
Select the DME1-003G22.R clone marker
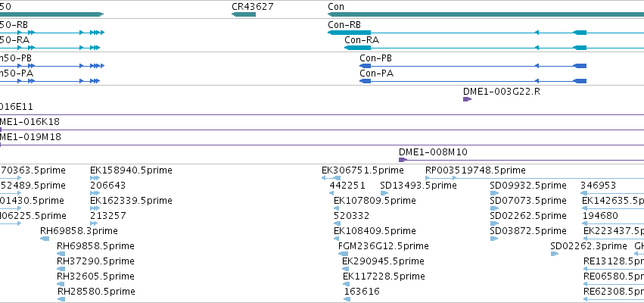468,99
